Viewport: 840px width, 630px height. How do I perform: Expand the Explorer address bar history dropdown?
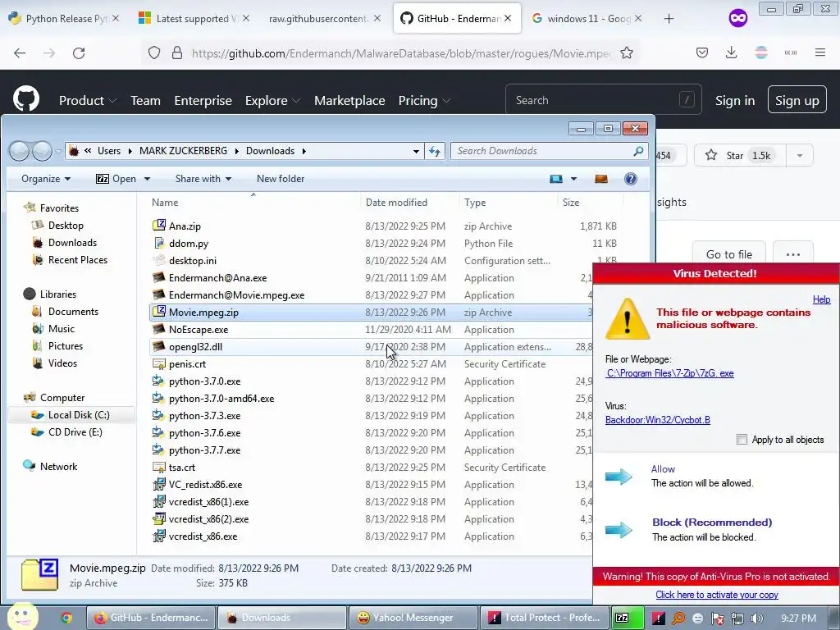click(x=416, y=151)
